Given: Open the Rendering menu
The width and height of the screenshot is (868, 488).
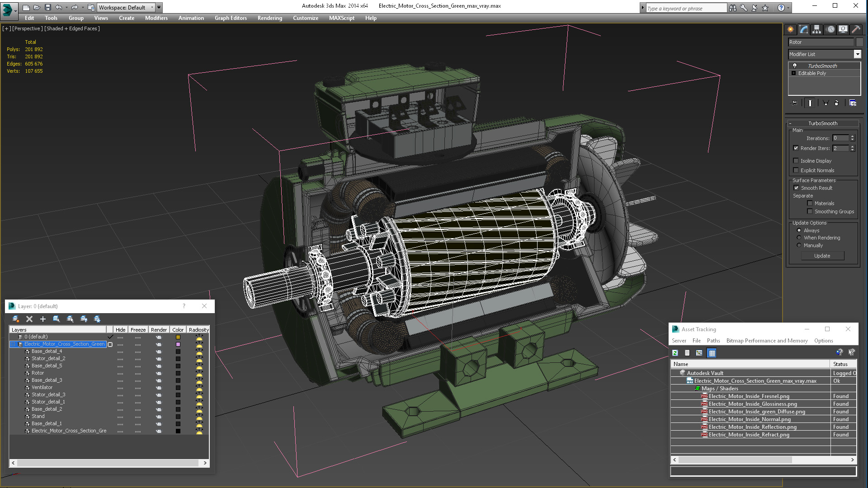Looking at the screenshot, I should click(269, 18).
